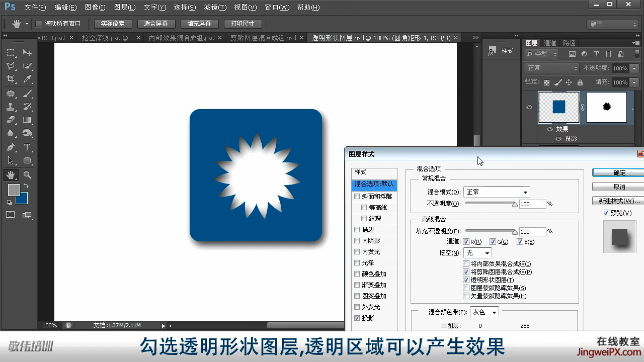
Task: Open the 混合颜色带 dropdown
Action: (485, 312)
